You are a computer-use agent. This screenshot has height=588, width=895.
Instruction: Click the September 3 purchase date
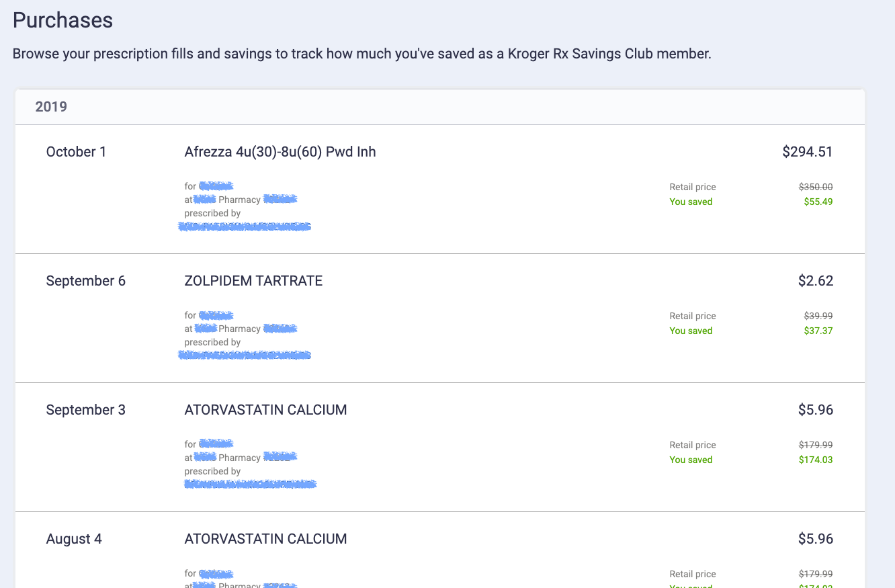coord(85,410)
